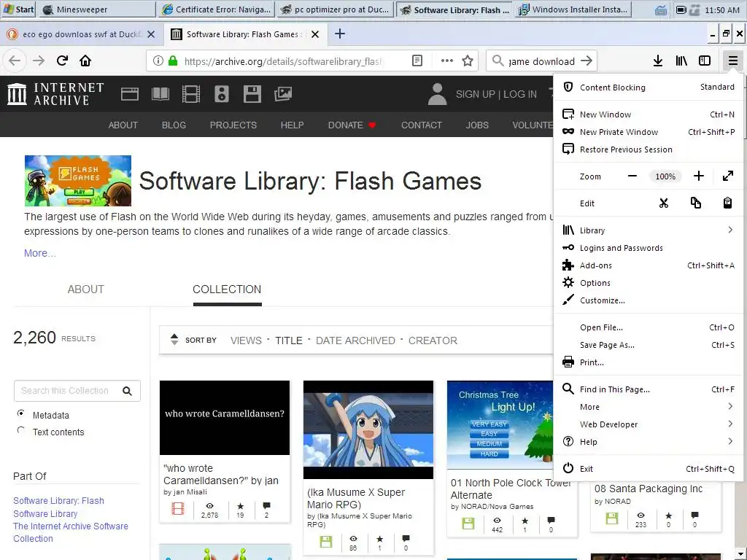Viewport: 747px width, 560px height.
Task: Select the Metadata radio button
Action: [20, 413]
